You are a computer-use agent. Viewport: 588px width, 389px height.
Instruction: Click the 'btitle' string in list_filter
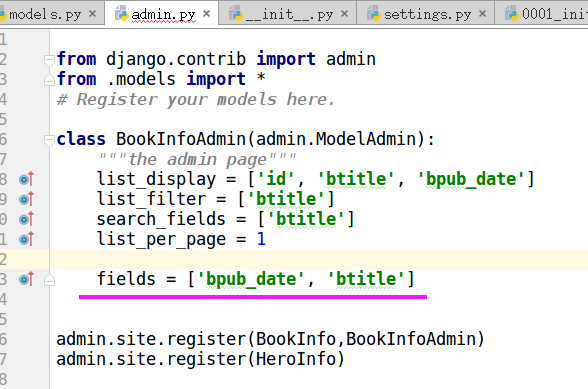[286, 199]
